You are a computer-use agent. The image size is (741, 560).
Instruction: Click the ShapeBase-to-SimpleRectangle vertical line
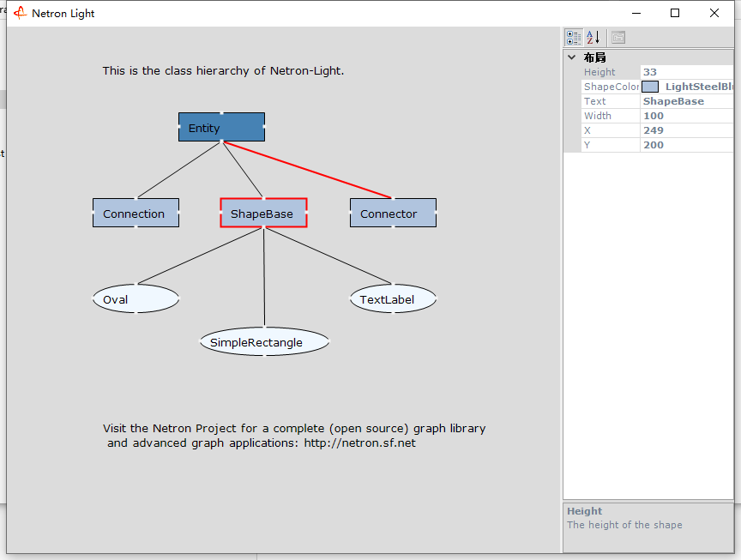(x=264, y=277)
